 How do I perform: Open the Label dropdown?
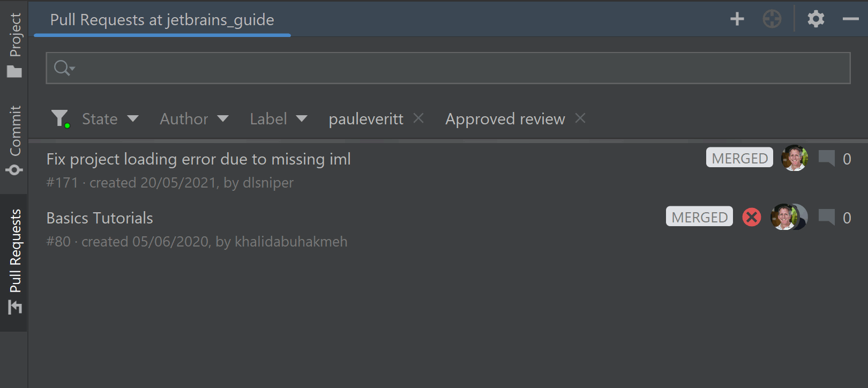click(279, 118)
